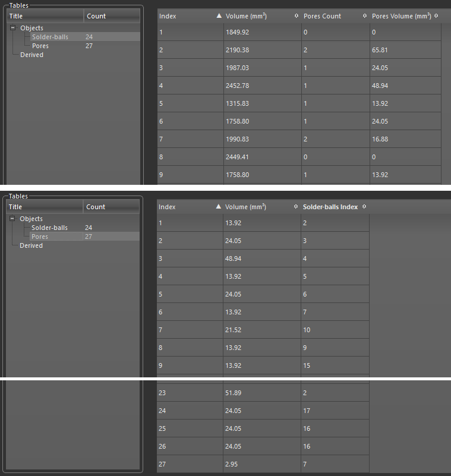The width and height of the screenshot is (451, 476).
Task: Click the ascending sort arrow on top Index column
Action: point(219,16)
